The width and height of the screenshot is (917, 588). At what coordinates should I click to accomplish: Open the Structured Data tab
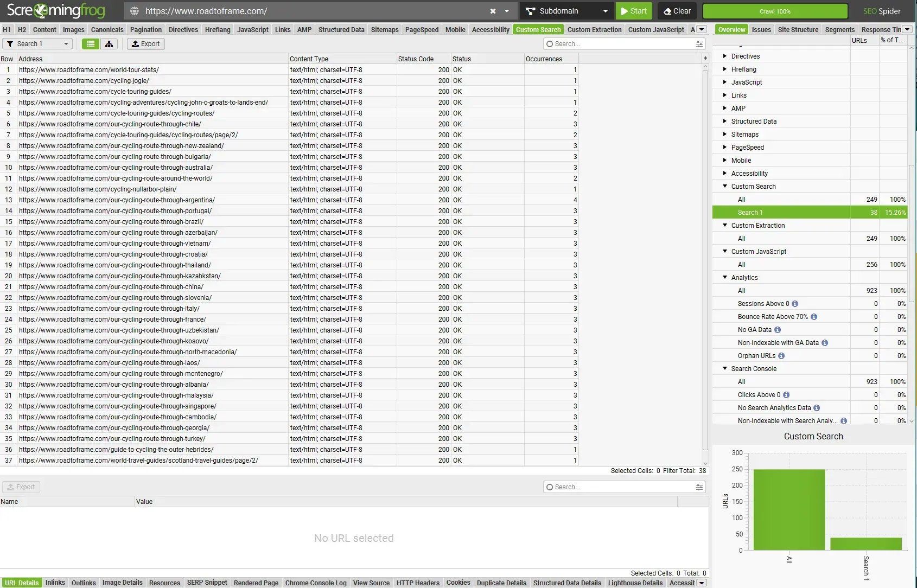click(341, 29)
